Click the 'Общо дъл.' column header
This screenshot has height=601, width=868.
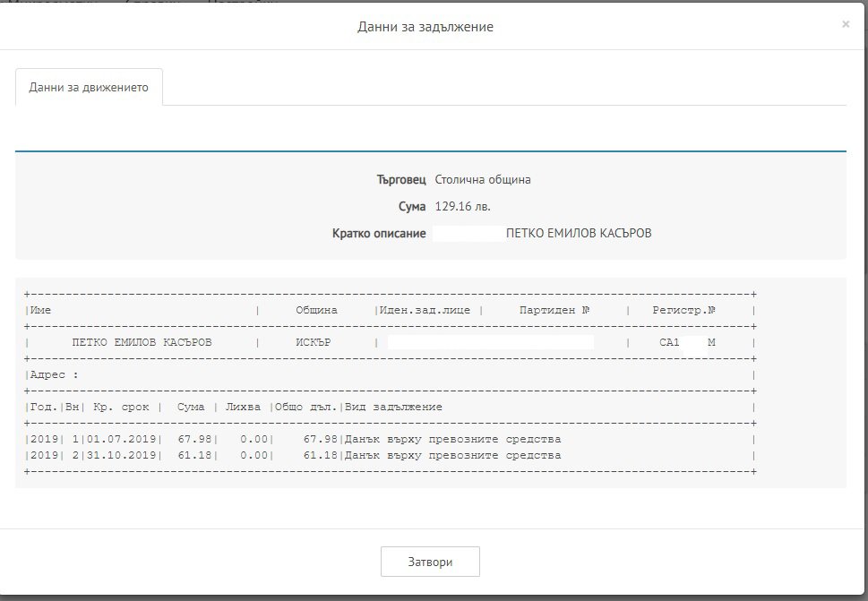(306, 407)
